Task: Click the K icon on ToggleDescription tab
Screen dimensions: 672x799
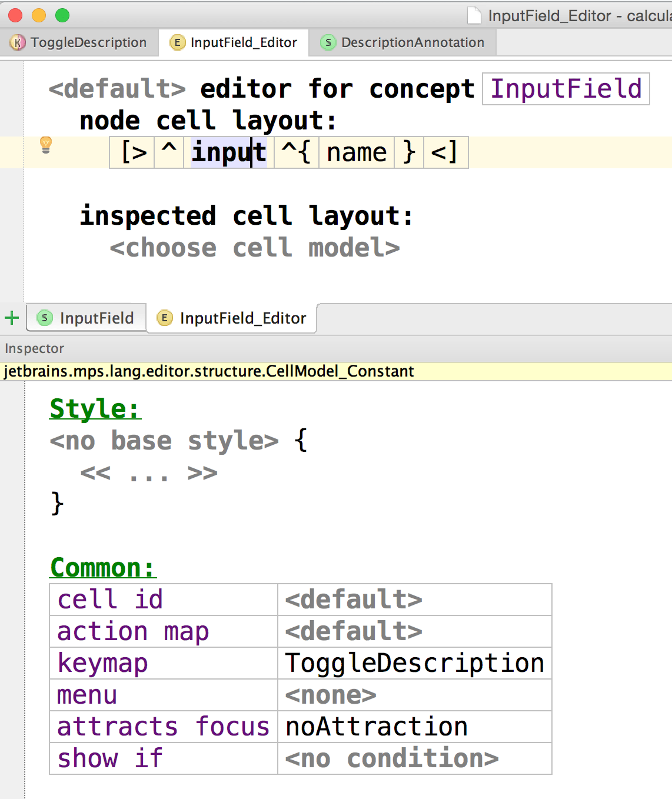Action: point(18,42)
